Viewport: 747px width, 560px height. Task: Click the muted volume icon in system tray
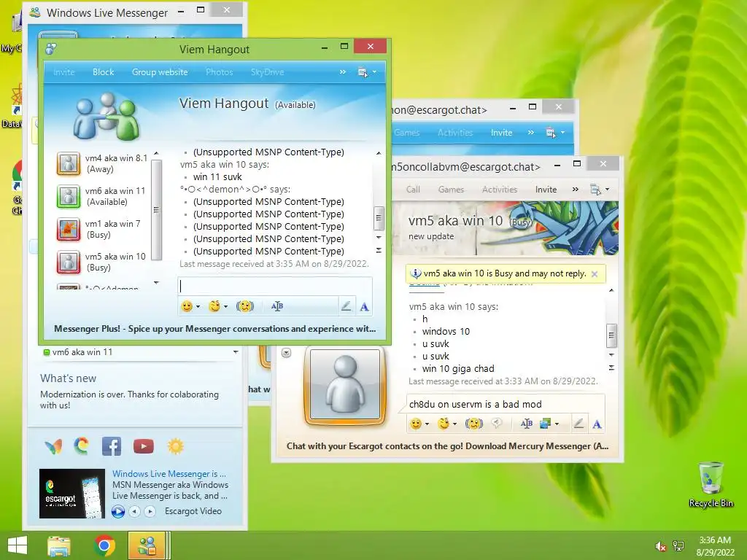coord(661,546)
